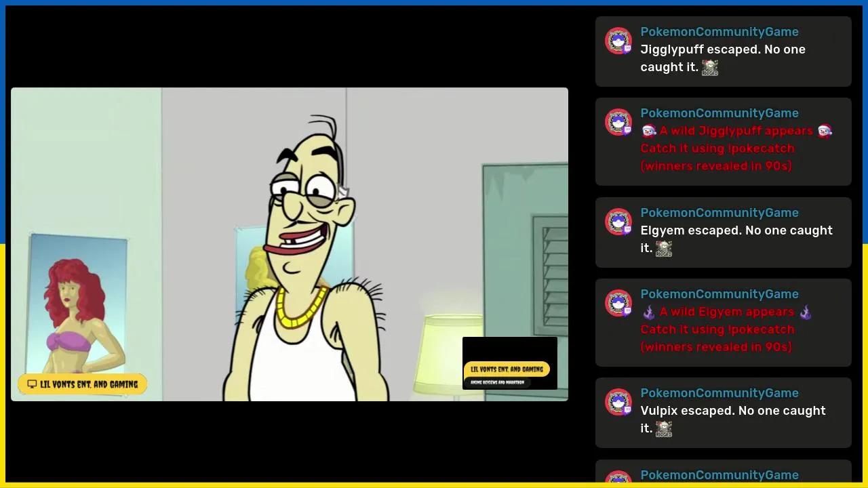Click the username above 'Vulpix escaped'
The width and height of the screenshot is (868, 488).
coord(719,393)
